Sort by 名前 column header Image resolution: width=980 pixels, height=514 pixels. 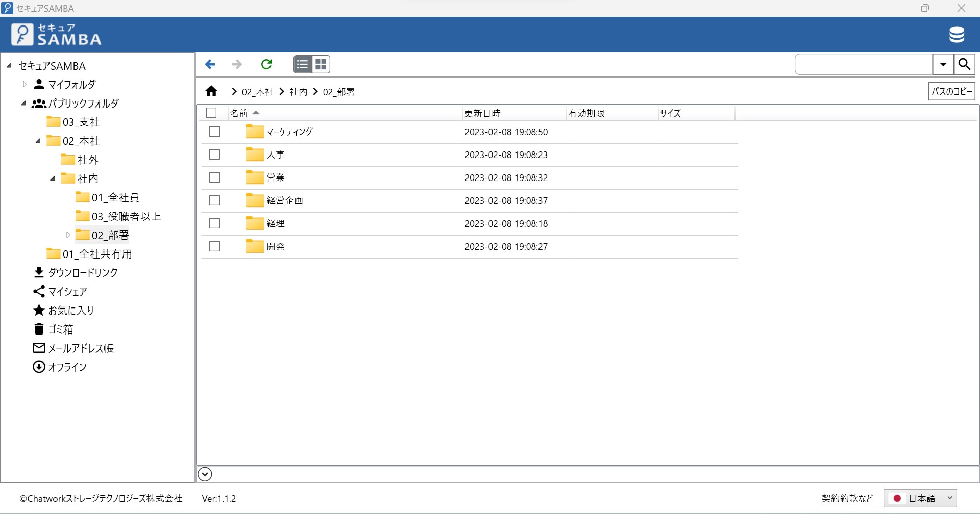(345, 113)
